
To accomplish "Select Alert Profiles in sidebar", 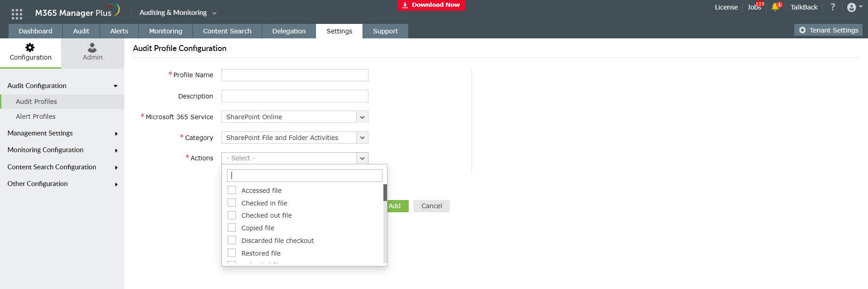I will click(x=62, y=117).
